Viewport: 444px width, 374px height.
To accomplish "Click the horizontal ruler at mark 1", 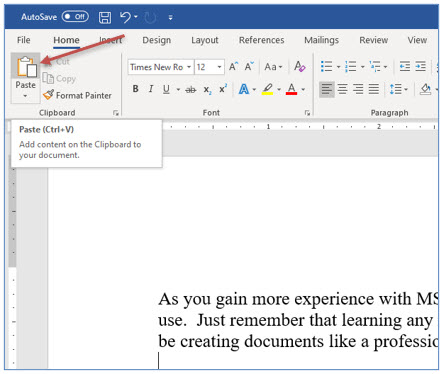I will 268,127.
